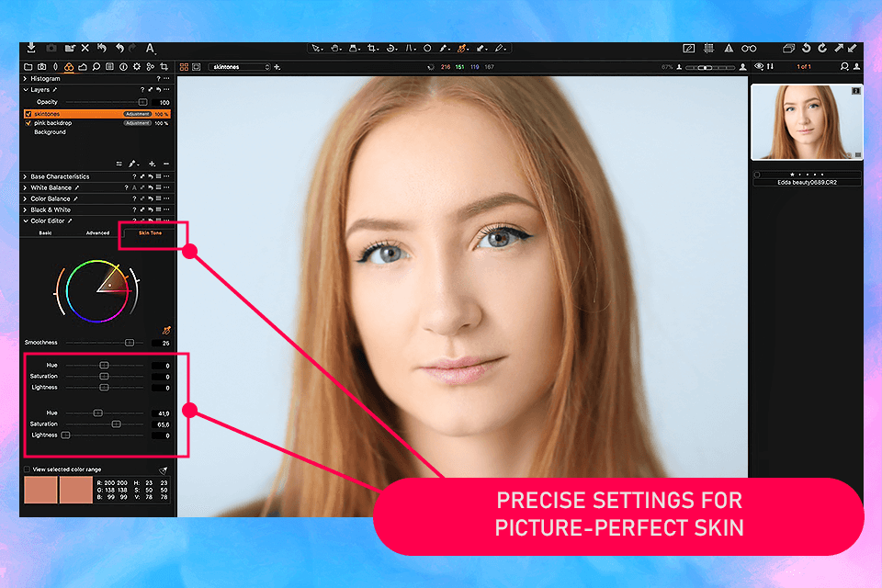Open the Lens tool tab
Image resolution: width=882 pixels, height=588 pixels.
tap(55, 67)
